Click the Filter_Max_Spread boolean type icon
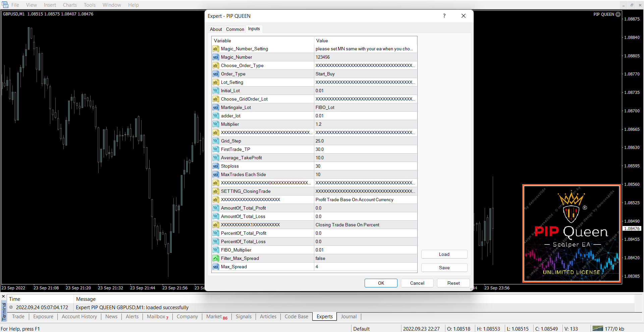This screenshot has height=332, width=644. coord(215,259)
